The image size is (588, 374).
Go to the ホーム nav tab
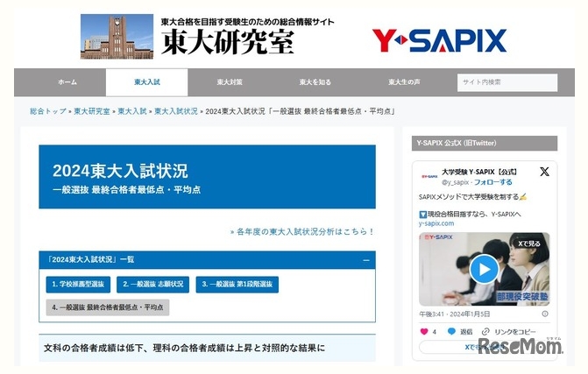67,82
